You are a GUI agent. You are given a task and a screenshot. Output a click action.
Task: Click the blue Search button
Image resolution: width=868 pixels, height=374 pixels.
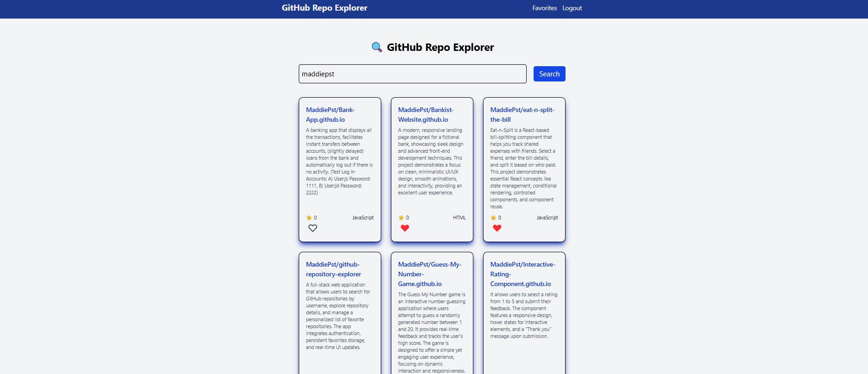click(549, 74)
